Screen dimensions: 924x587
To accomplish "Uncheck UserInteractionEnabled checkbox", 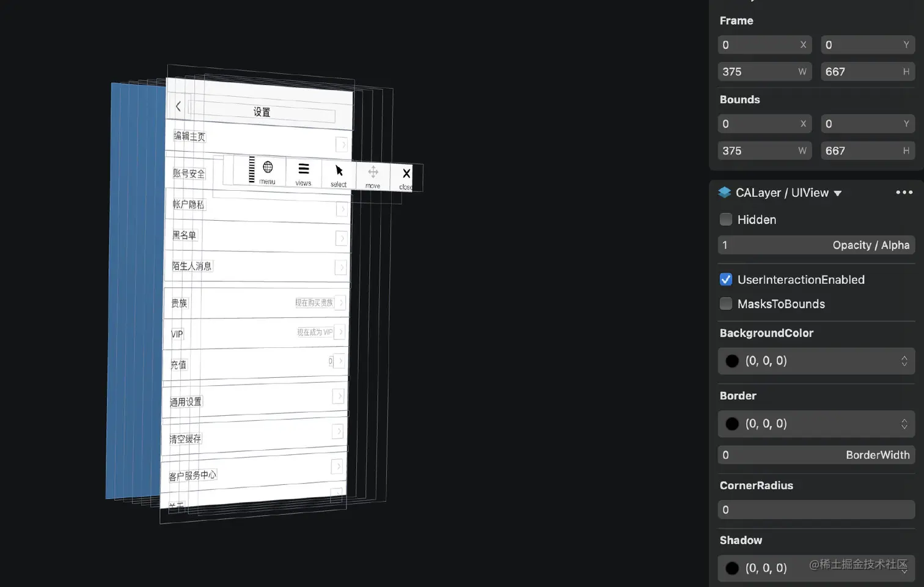I will click(x=726, y=279).
